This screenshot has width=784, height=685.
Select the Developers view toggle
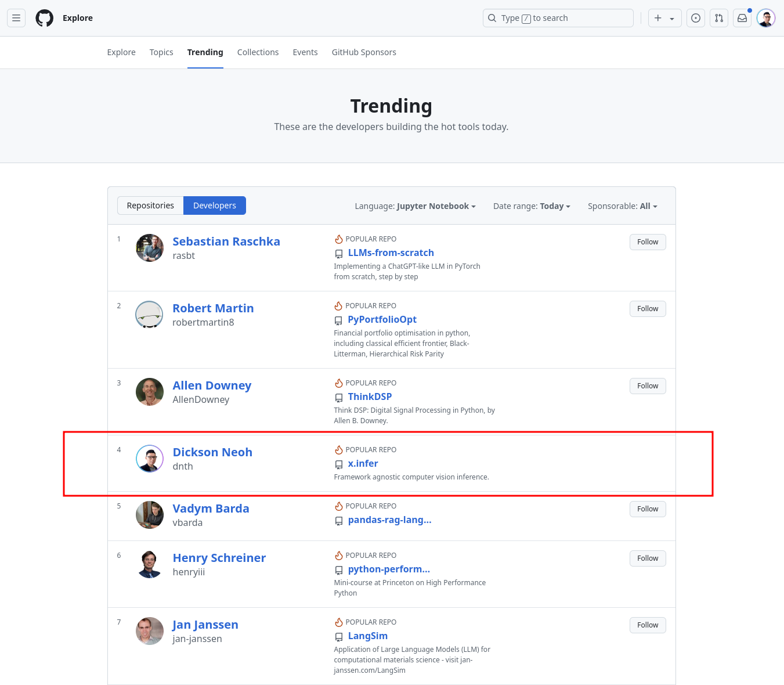pos(214,205)
